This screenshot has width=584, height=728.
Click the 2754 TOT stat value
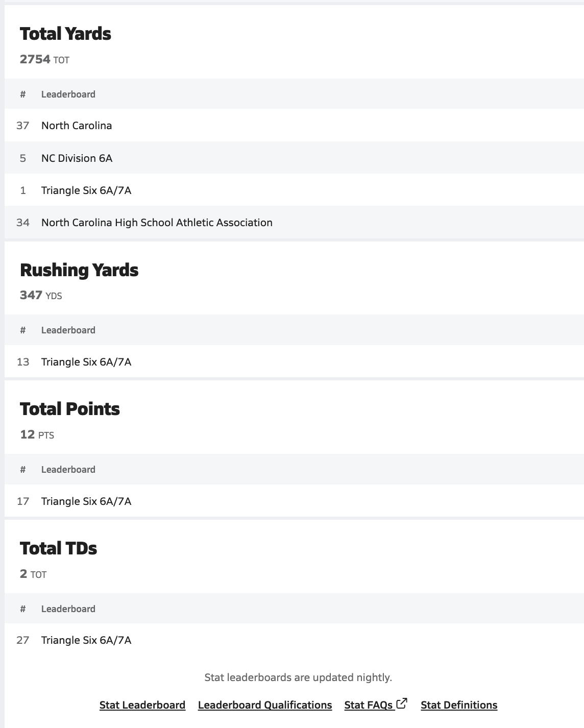tap(44, 59)
